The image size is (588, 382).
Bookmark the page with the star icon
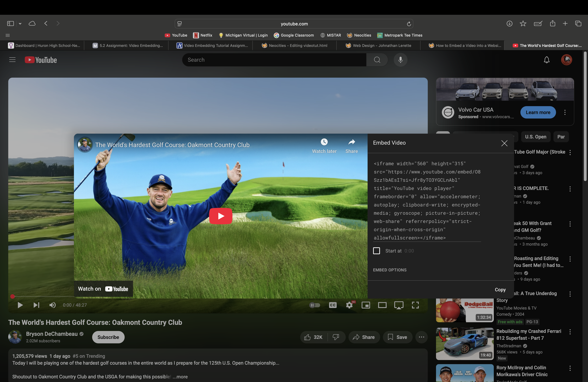point(523,23)
